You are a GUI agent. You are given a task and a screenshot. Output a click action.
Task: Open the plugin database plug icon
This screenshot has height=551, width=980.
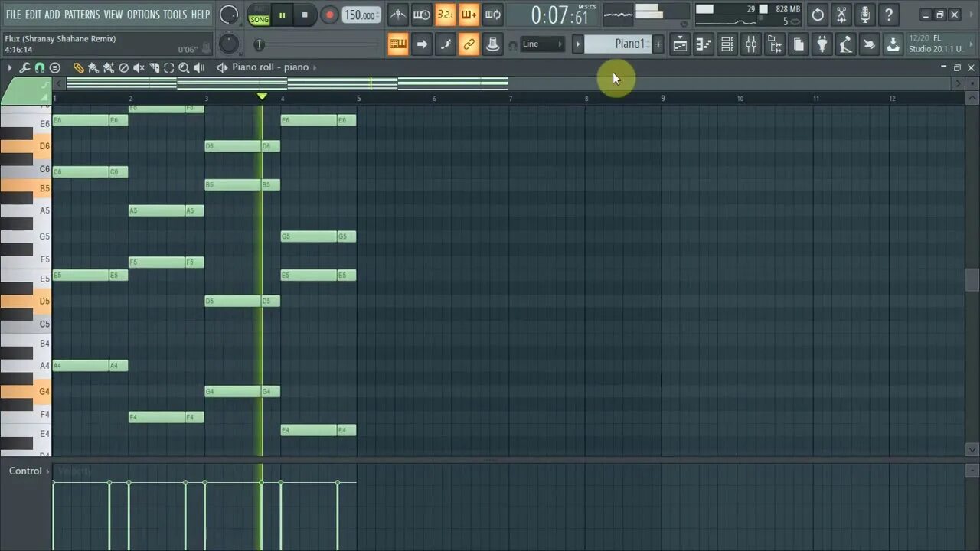[822, 44]
